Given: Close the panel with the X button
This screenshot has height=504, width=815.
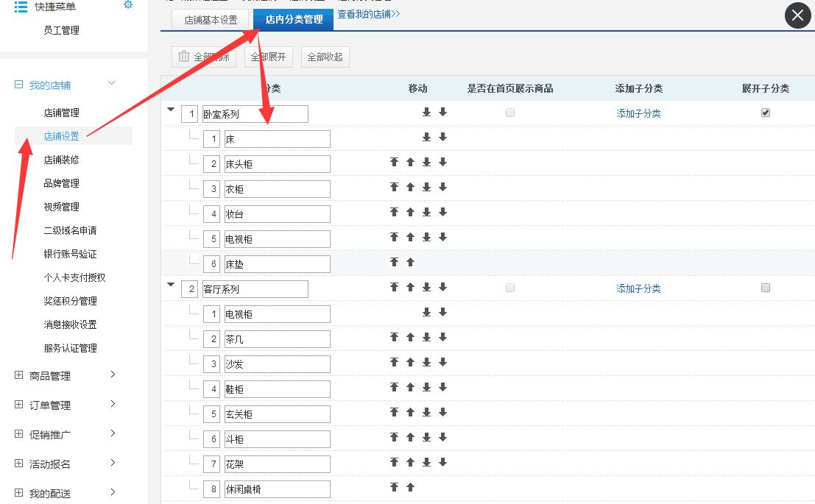Looking at the screenshot, I should click(797, 15).
